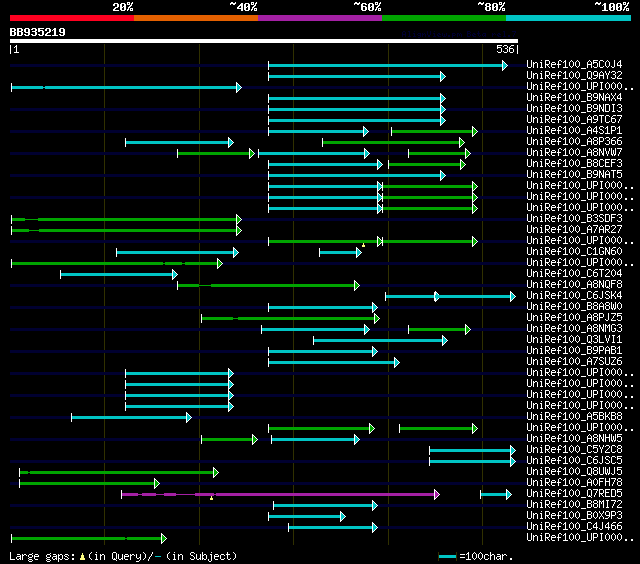The width and height of the screenshot is (640, 564).
Task: Select the UniRef100_B0X9P3 label
Action: (574, 516)
